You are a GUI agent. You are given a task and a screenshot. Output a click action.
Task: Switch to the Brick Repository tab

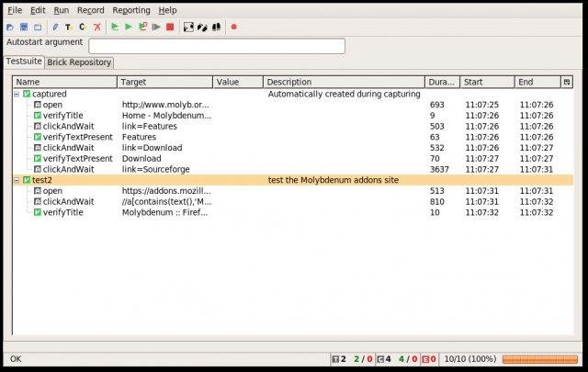[79, 62]
